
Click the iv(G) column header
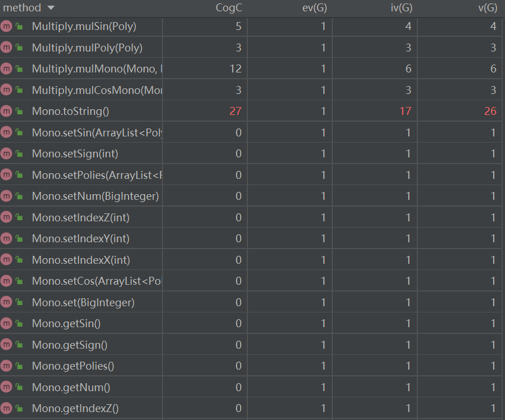point(401,8)
